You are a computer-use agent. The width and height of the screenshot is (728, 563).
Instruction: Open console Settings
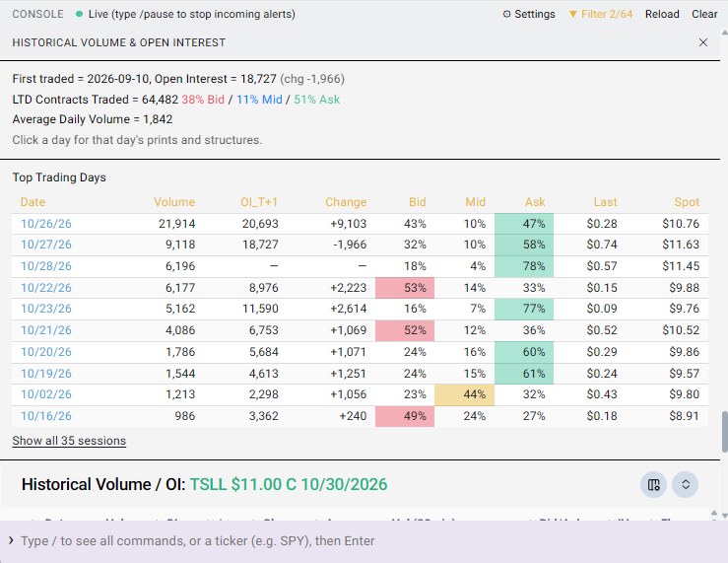click(529, 14)
